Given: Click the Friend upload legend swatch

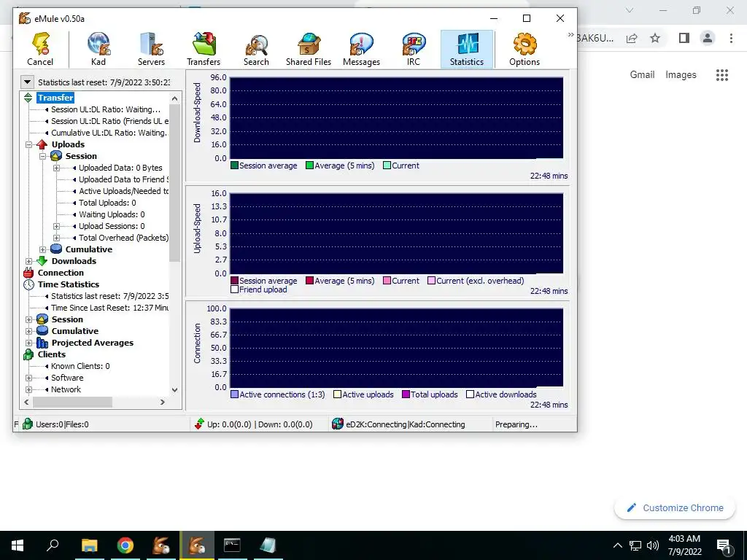Looking at the screenshot, I should 234,289.
